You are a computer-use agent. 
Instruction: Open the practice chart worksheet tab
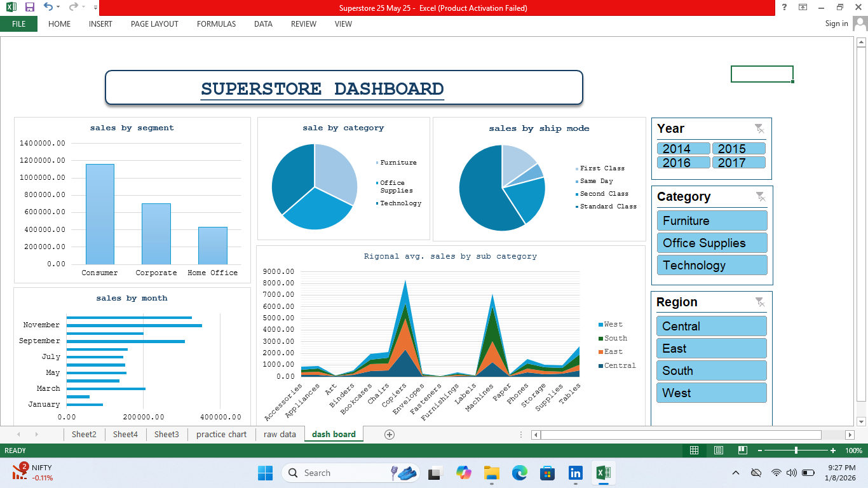coord(221,435)
